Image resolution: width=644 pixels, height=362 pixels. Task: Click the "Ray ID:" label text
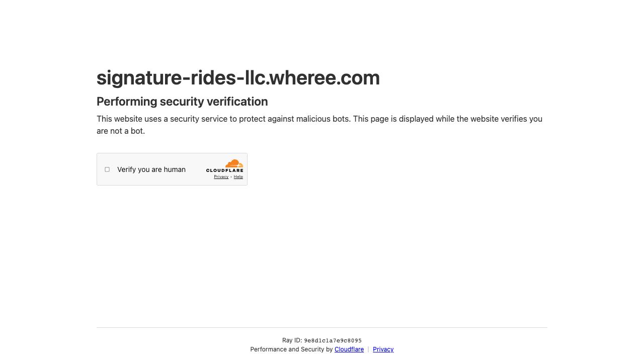pyautogui.click(x=292, y=340)
